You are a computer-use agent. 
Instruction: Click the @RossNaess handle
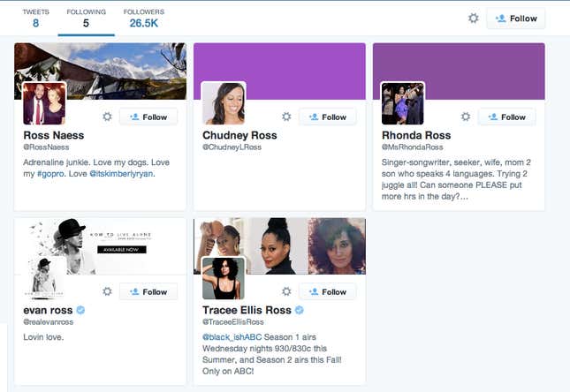(46, 147)
